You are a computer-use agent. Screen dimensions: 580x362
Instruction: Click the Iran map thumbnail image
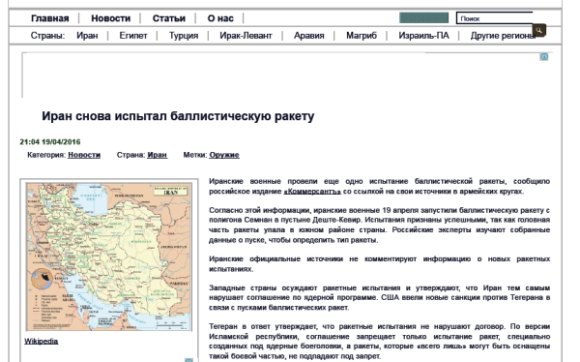(109, 257)
